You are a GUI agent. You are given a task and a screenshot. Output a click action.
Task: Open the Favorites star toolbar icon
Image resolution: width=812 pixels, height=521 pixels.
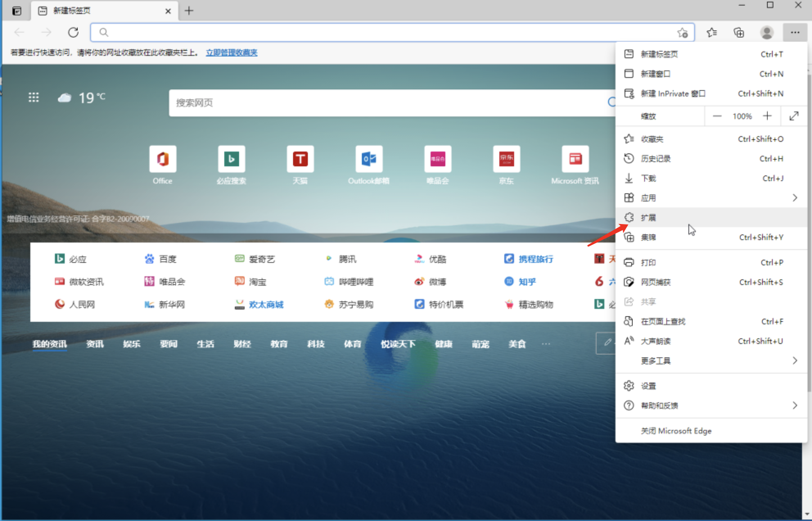click(x=712, y=32)
